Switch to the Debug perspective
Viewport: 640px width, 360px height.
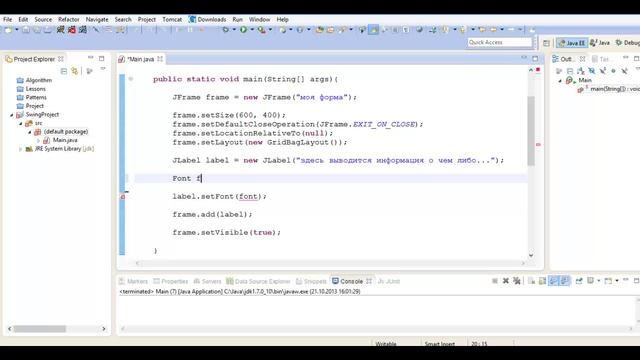tap(628, 43)
